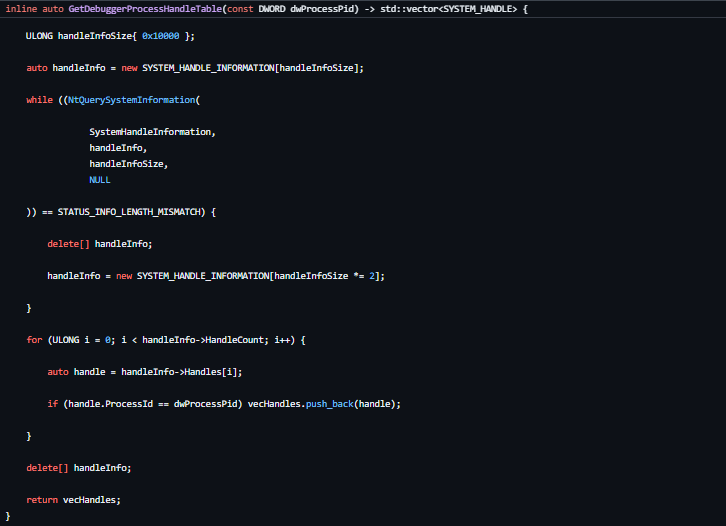Click 'return vecHandles;' statement
726x526 pixels.
73,500
